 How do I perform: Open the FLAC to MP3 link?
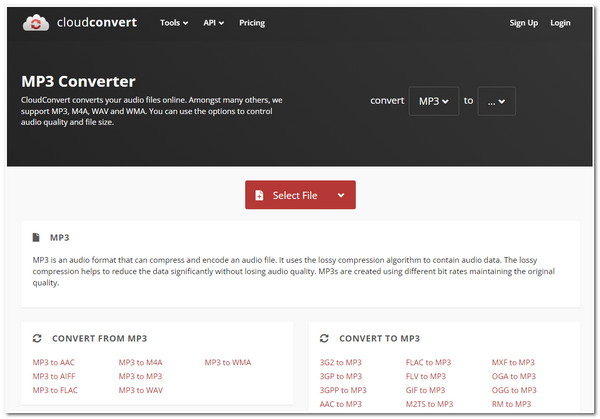(429, 362)
